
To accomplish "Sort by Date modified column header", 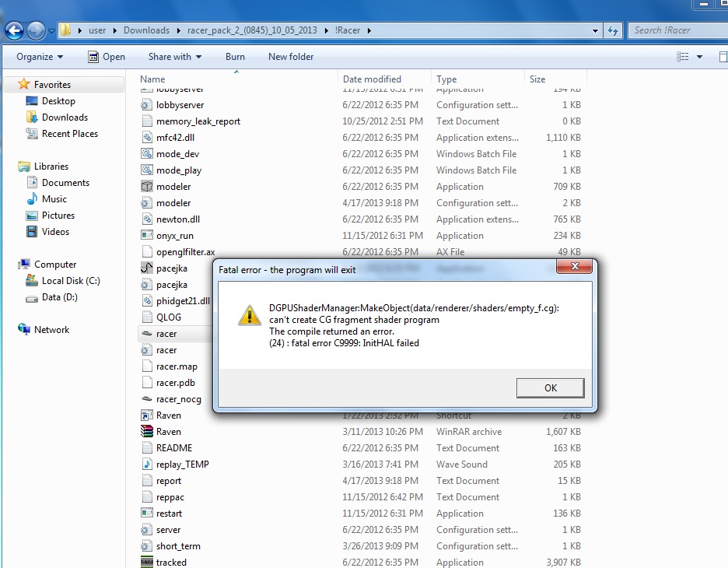I will 372,79.
